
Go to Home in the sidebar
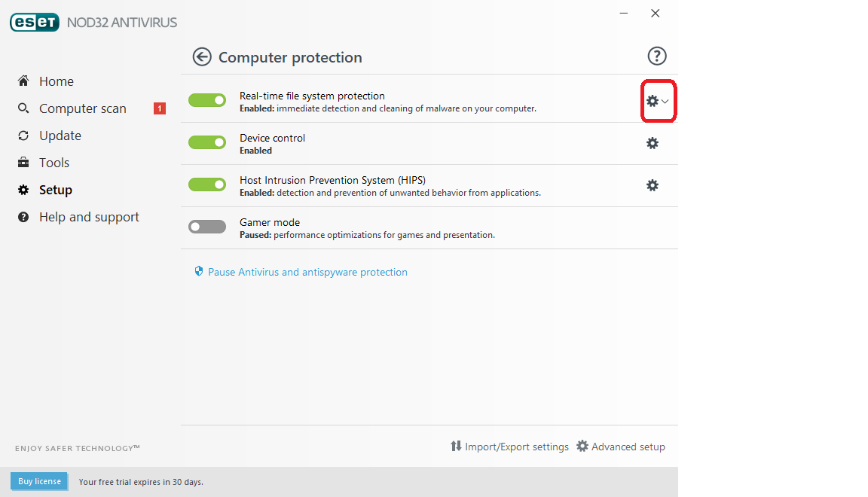tap(57, 81)
